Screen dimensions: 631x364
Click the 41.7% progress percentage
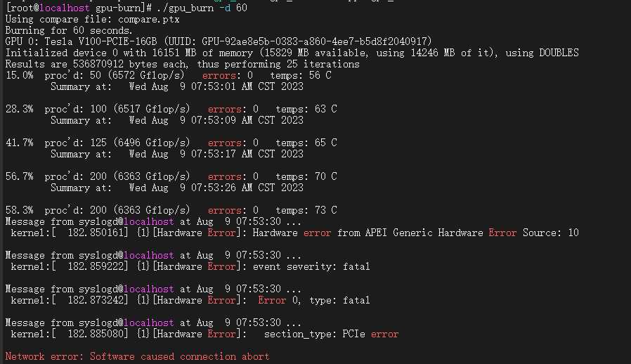pos(19,143)
